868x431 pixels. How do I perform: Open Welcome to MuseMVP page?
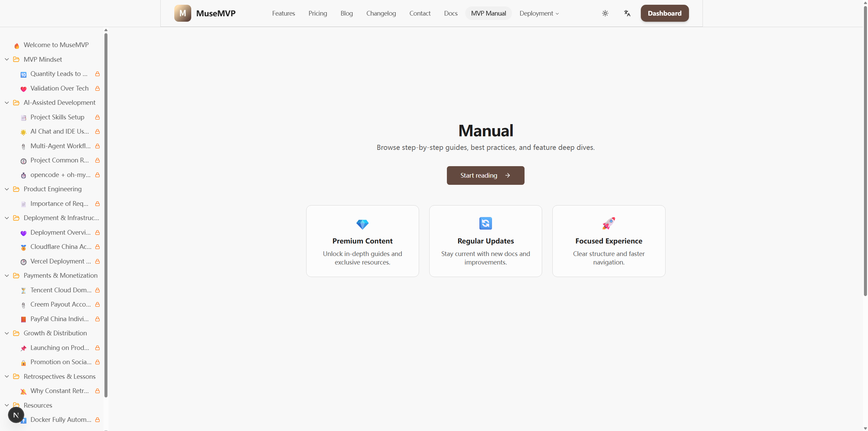pyautogui.click(x=56, y=45)
